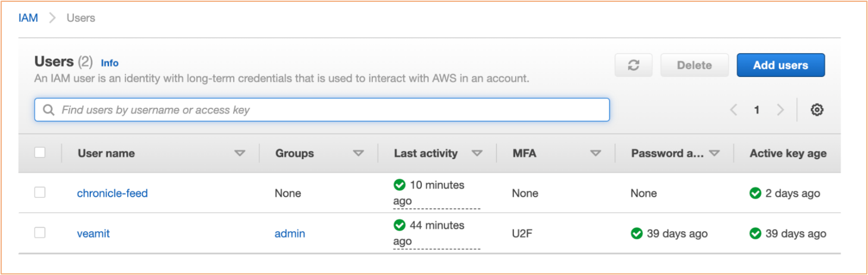Viewport: 868px width, 275px height.
Task: Select the veamit row checkbox
Action: tap(39, 232)
